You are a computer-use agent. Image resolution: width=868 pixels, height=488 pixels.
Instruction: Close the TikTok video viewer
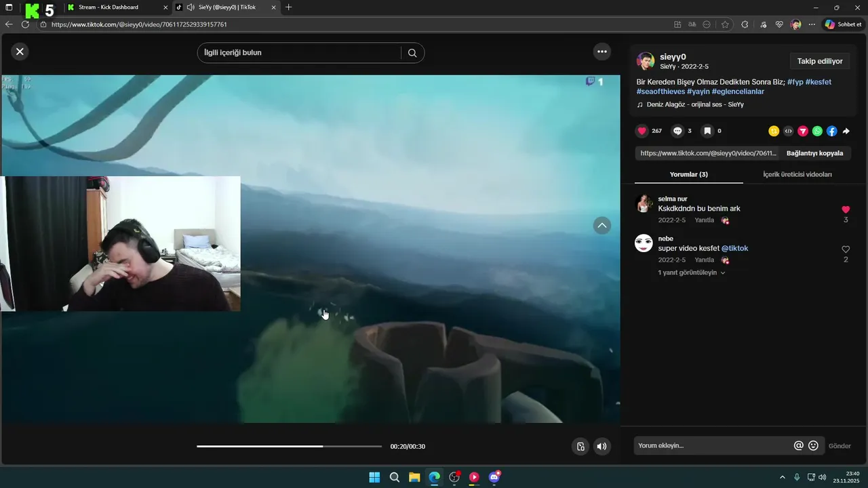pyautogui.click(x=20, y=52)
